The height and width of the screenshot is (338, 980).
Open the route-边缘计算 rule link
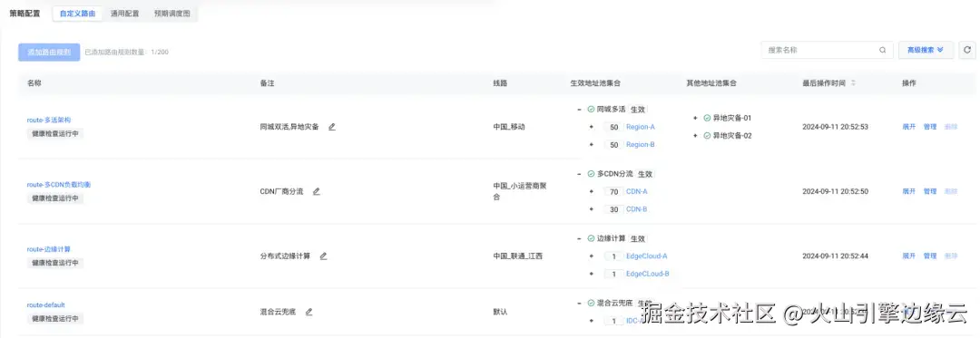tap(49, 249)
